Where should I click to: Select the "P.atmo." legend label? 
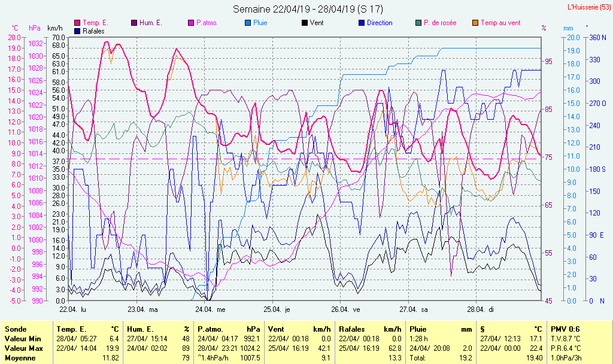click(x=207, y=23)
